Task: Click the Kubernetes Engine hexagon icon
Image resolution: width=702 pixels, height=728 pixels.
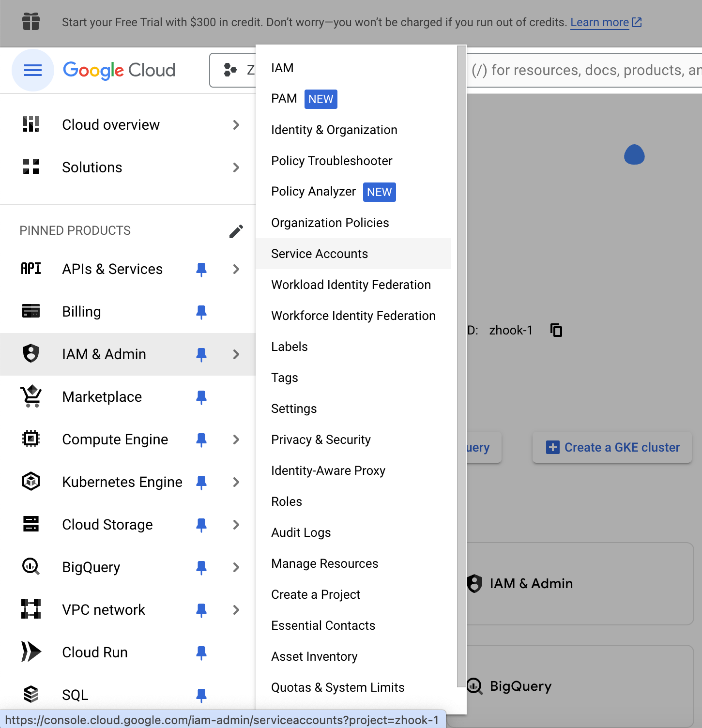Action: (x=31, y=482)
